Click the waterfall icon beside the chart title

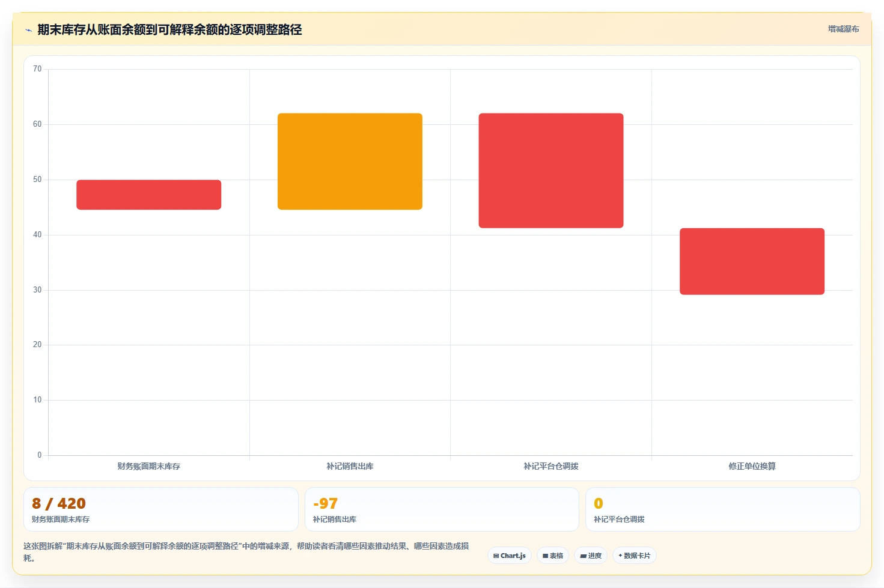(28, 30)
